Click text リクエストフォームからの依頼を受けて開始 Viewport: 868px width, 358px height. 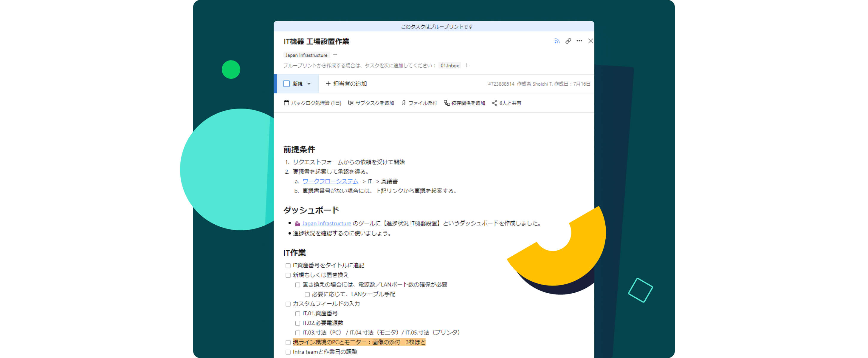349,162
